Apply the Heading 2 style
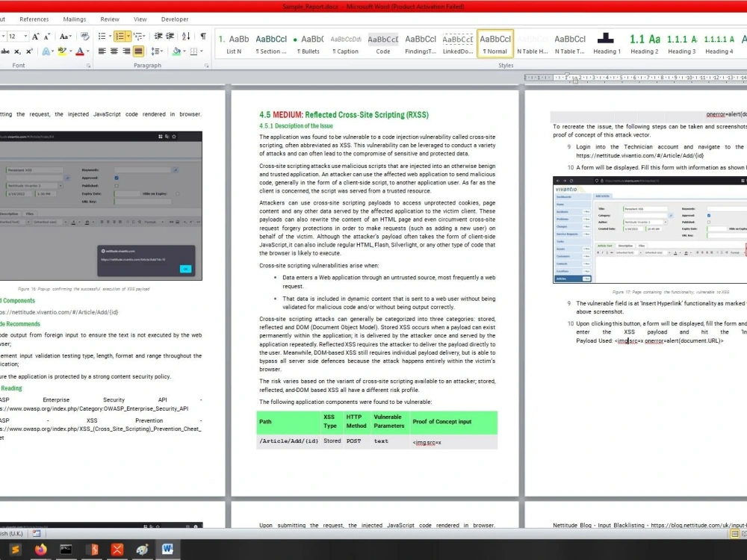 coord(644,44)
